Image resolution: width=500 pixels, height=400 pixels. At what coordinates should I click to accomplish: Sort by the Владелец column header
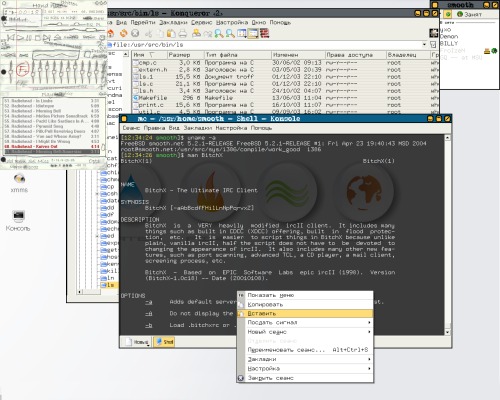pyautogui.click(x=408, y=55)
